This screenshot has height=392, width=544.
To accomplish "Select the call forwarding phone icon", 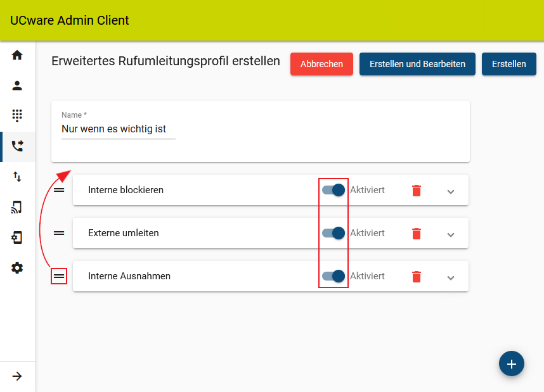I will pos(17,146).
